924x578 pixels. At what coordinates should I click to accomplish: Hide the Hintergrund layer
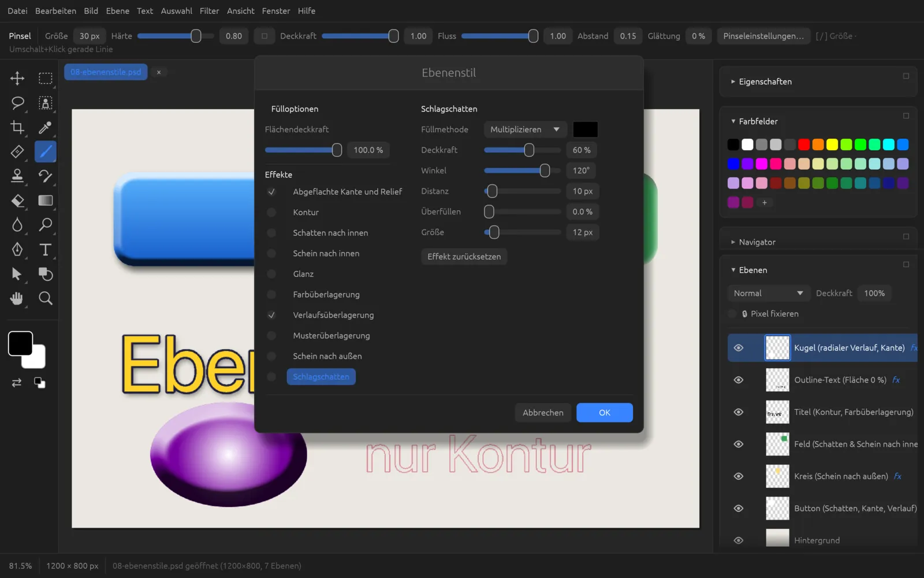pos(739,540)
